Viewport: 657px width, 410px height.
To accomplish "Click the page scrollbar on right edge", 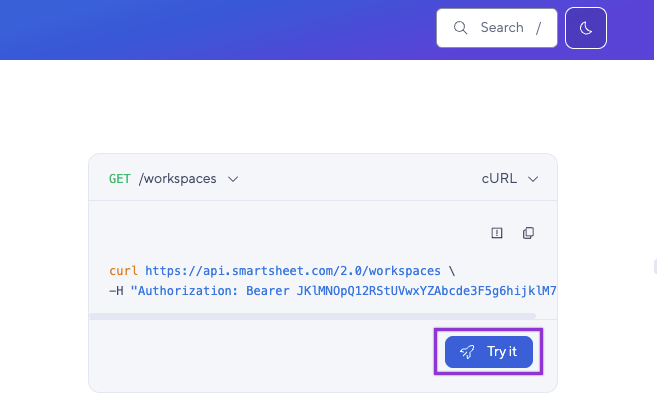I will pos(653,266).
